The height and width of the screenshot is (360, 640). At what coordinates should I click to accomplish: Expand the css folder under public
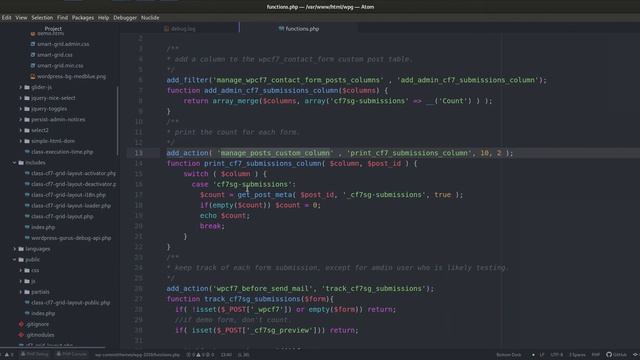click(x=20, y=270)
